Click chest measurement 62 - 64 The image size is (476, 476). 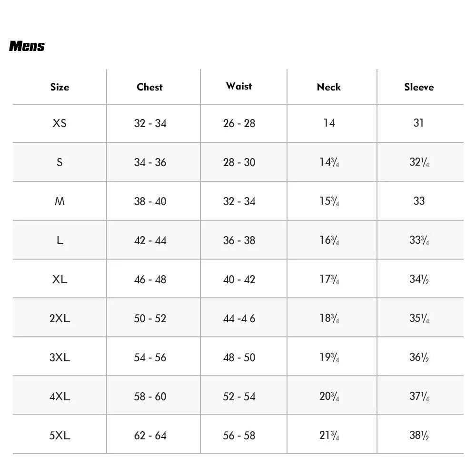(x=150, y=436)
